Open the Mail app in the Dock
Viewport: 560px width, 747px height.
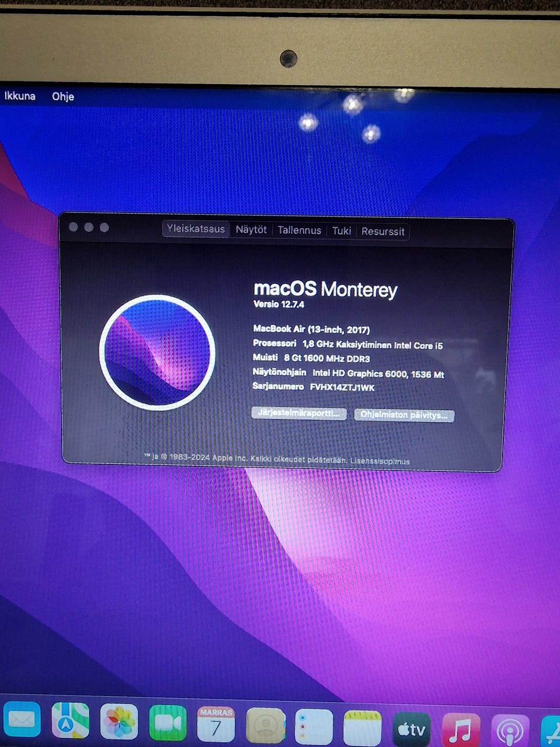[x=22, y=720]
